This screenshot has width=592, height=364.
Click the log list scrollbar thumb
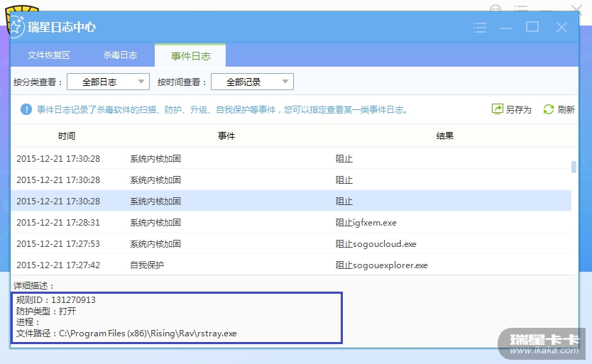[x=574, y=167]
